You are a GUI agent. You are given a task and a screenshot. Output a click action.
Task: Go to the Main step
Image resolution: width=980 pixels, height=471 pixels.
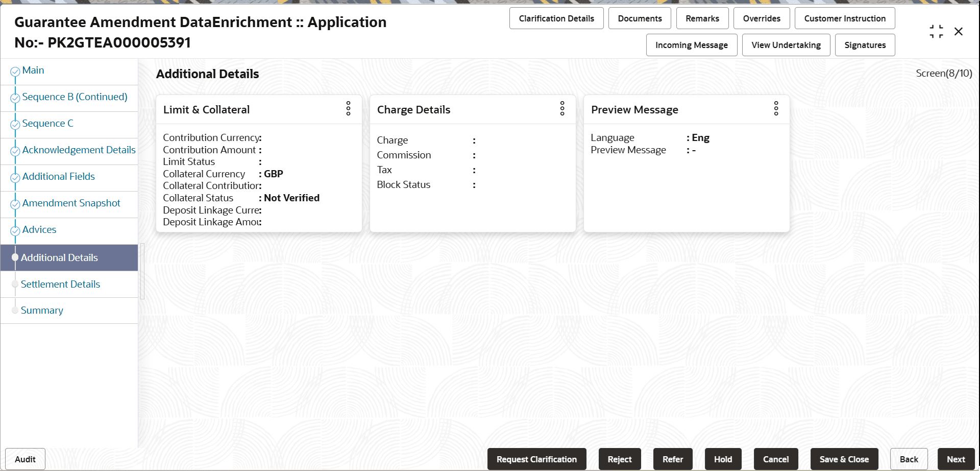pyautogui.click(x=33, y=70)
